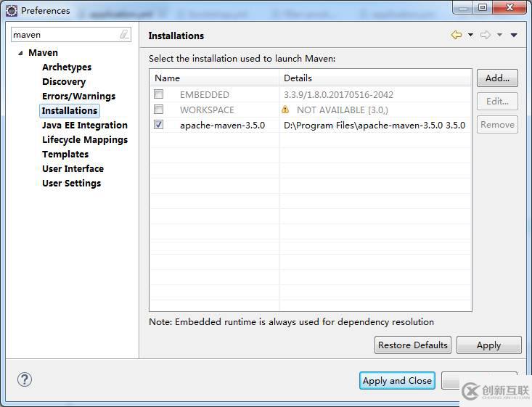Click the back navigation arrow icon
532x407 pixels.
[456, 35]
